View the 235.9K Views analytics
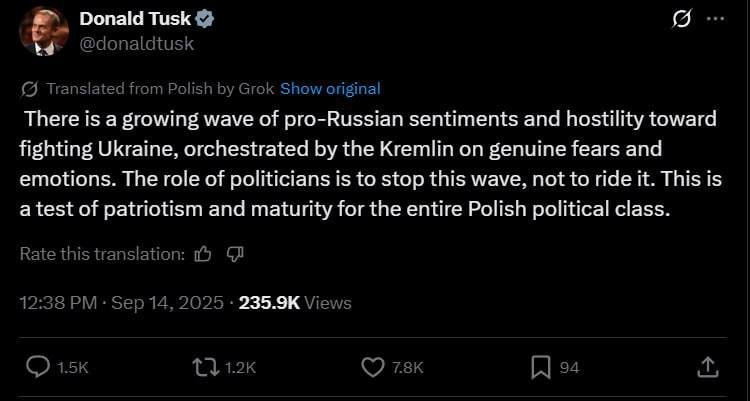The height and width of the screenshot is (401, 750). click(295, 302)
